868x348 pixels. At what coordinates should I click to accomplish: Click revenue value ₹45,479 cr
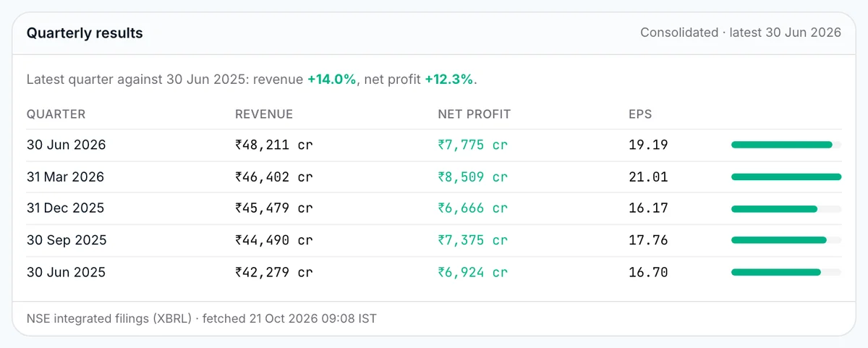tap(274, 208)
